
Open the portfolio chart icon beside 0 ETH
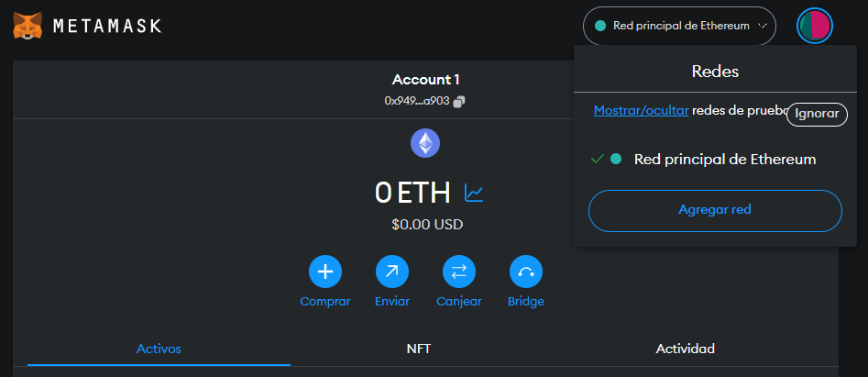click(x=474, y=193)
